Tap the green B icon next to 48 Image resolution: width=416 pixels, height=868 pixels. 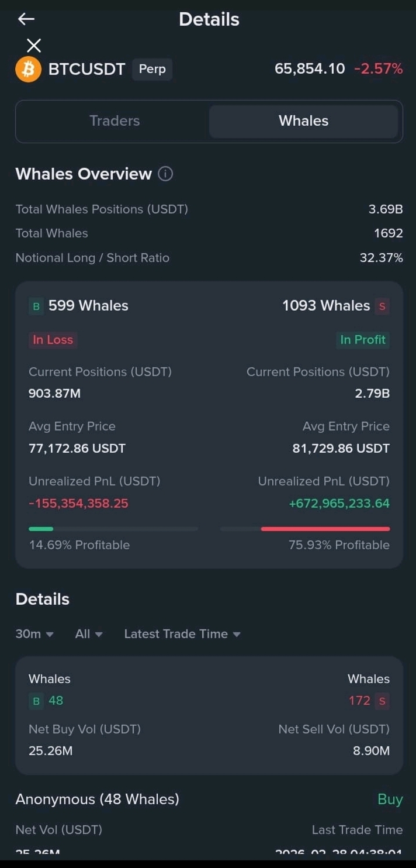click(x=36, y=701)
